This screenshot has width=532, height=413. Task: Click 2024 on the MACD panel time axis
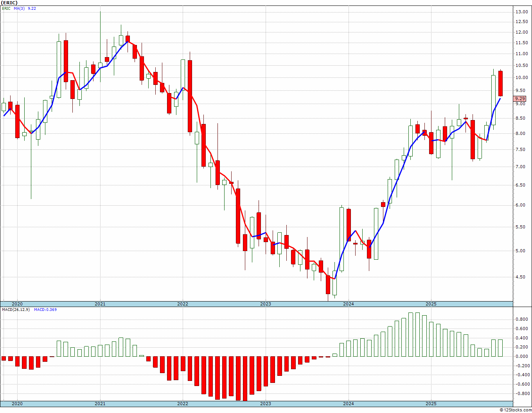[349, 404]
